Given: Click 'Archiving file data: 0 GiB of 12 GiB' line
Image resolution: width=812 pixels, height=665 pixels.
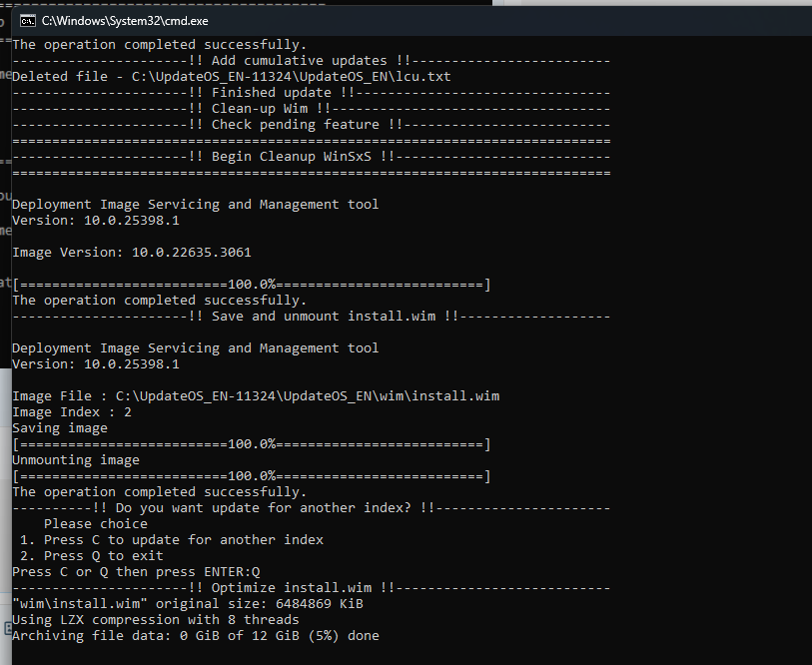Looking at the screenshot, I should 196,636.
